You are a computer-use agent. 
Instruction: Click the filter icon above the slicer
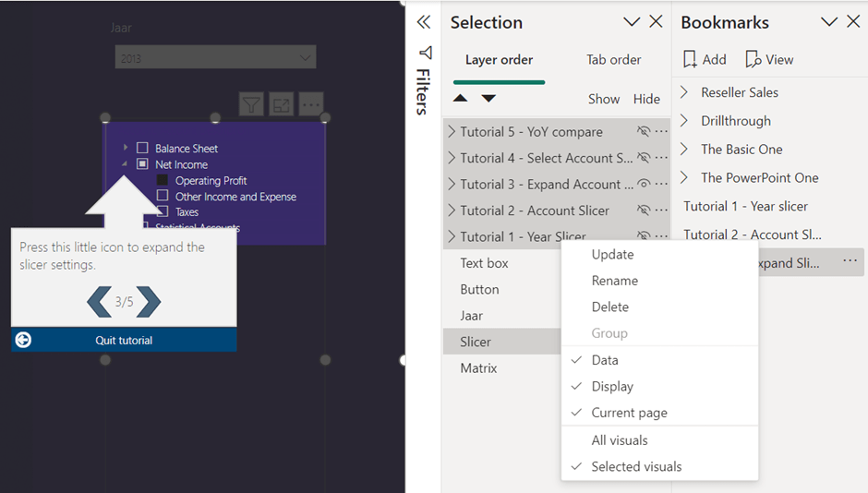[x=251, y=104]
